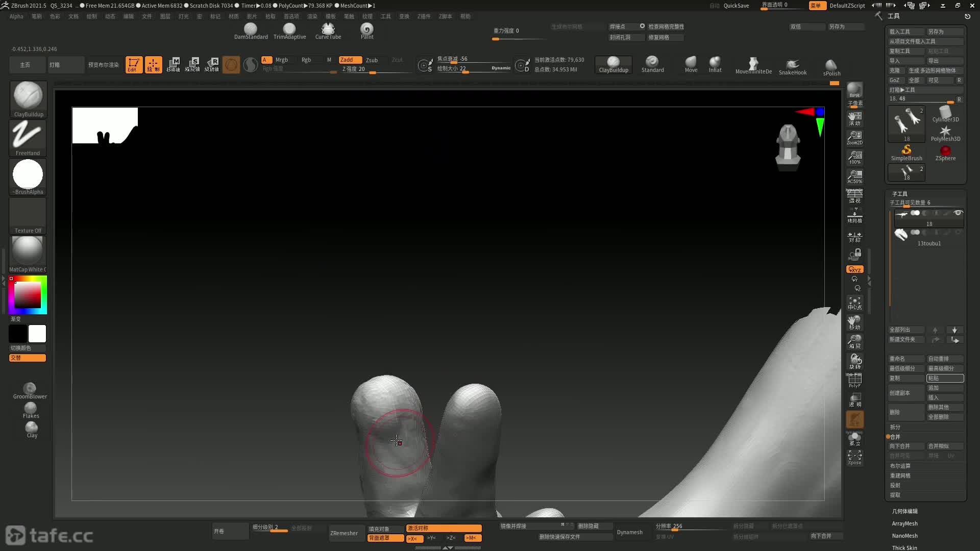
Task: Activate the Scale axis (缩放轴) tool
Action: coord(192,64)
